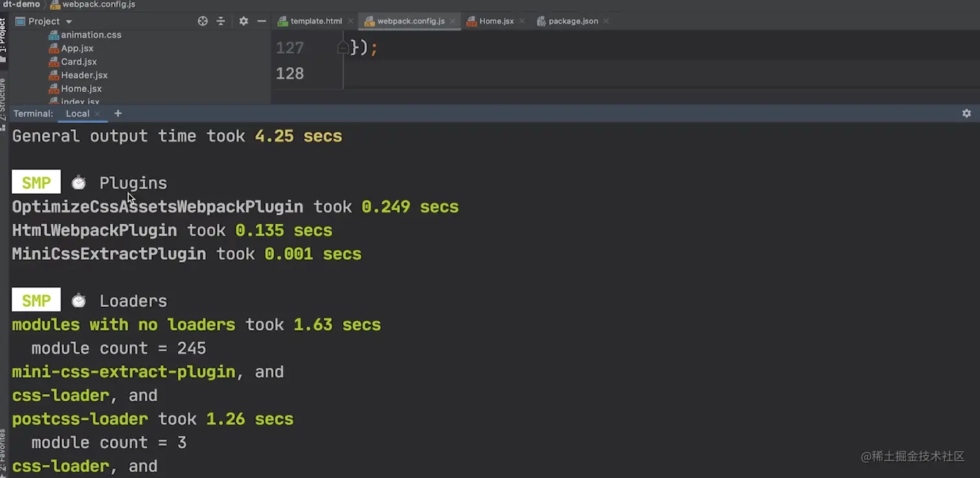Viewport: 980px width, 478px height.
Task: Click 'mini-css-extract-plugin' in terminal
Action: point(124,372)
